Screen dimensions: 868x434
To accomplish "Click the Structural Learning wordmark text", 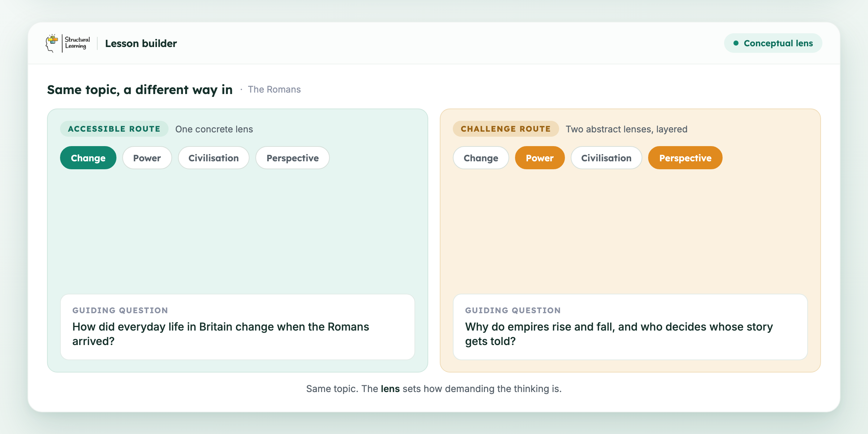I will click(x=77, y=43).
